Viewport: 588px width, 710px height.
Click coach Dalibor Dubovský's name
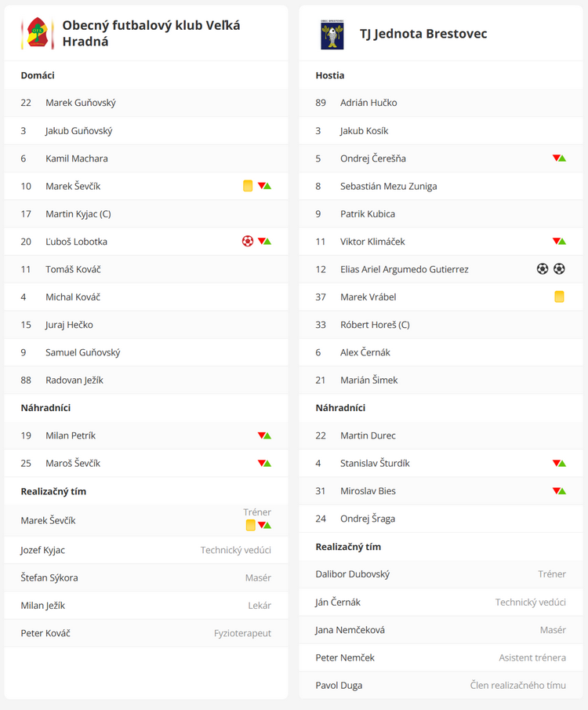pos(352,573)
